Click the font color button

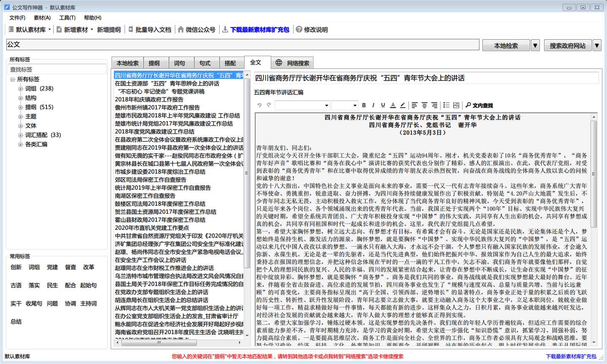pos(393,105)
